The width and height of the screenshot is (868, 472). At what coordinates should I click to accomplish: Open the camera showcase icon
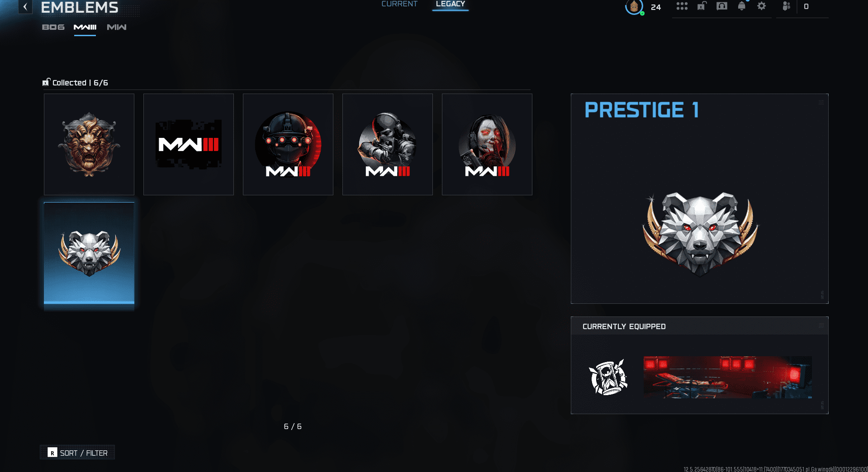(x=722, y=6)
